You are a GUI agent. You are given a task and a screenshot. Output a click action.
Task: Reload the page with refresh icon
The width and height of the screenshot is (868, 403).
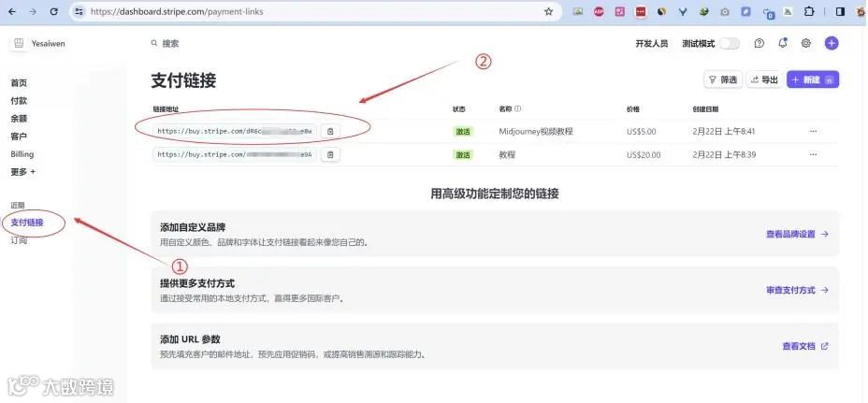coord(53,11)
